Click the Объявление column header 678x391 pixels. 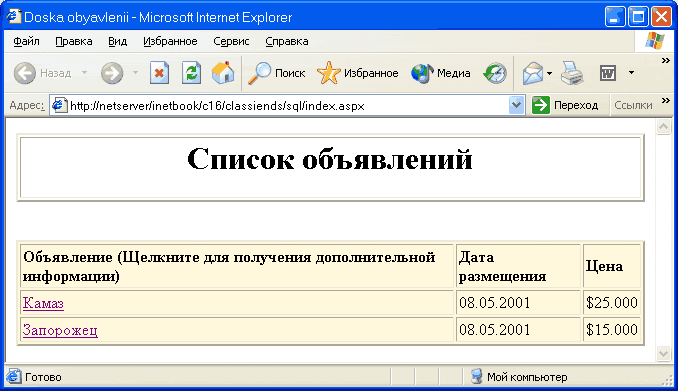[237, 266]
